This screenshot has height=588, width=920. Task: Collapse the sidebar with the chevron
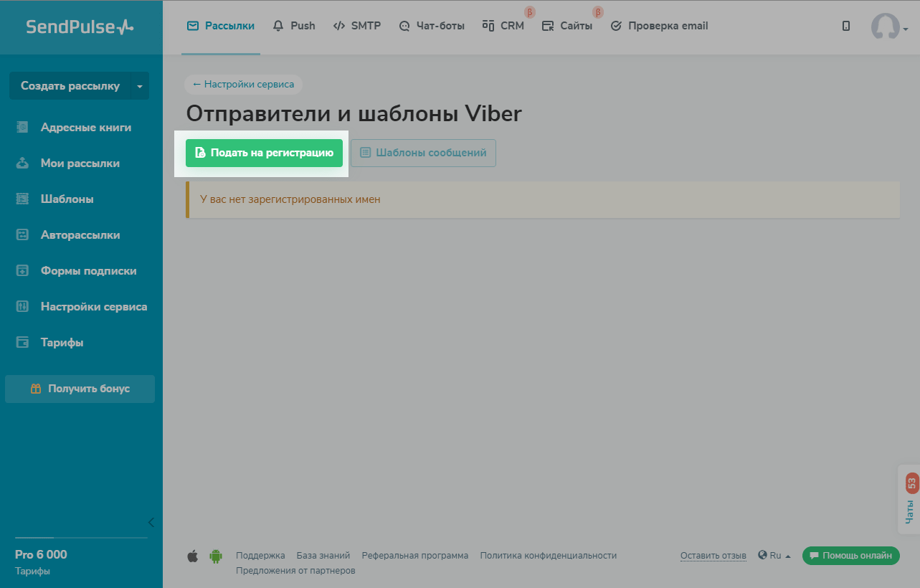pyautogui.click(x=151, y=522)
